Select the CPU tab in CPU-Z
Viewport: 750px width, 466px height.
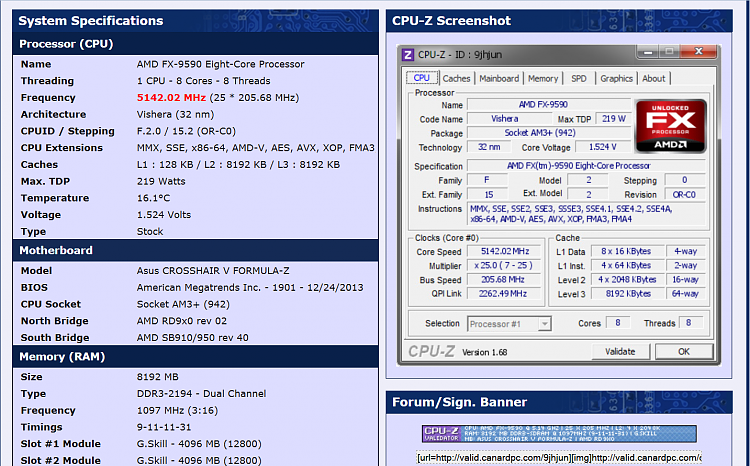[x=421, y=78]
